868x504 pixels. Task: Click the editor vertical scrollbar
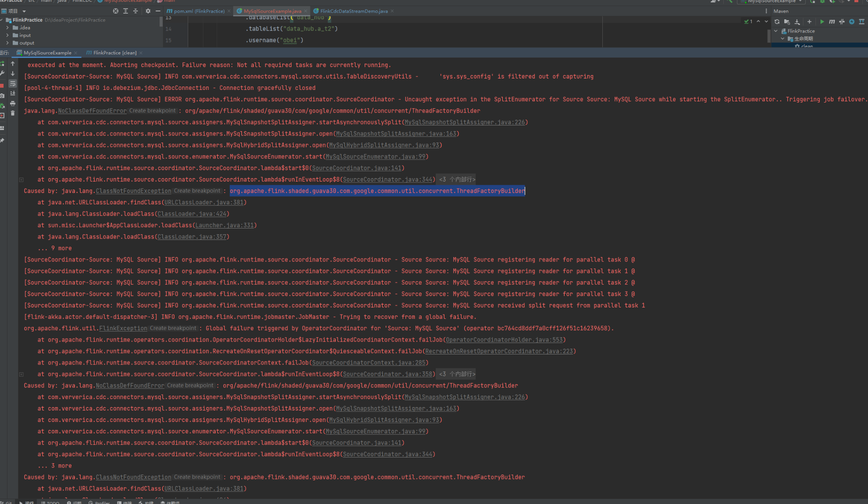coord(769,36)
